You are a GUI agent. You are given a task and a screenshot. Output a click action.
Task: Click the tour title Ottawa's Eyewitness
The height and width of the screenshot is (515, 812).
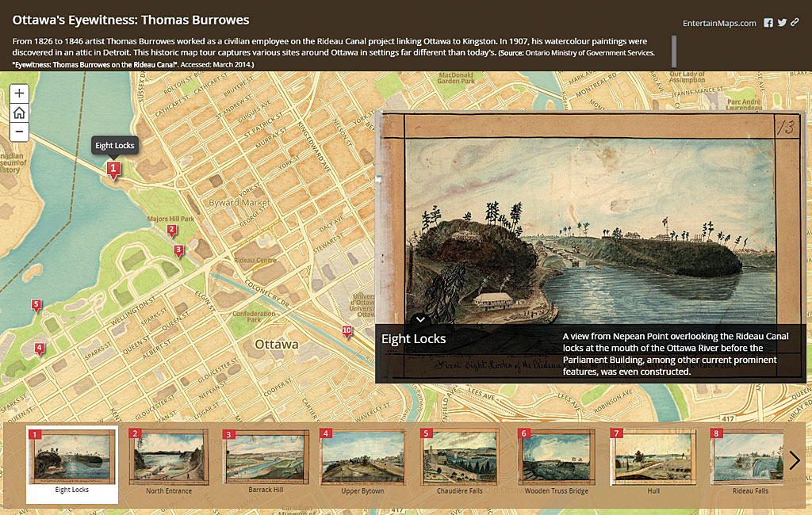pos(131,20)
